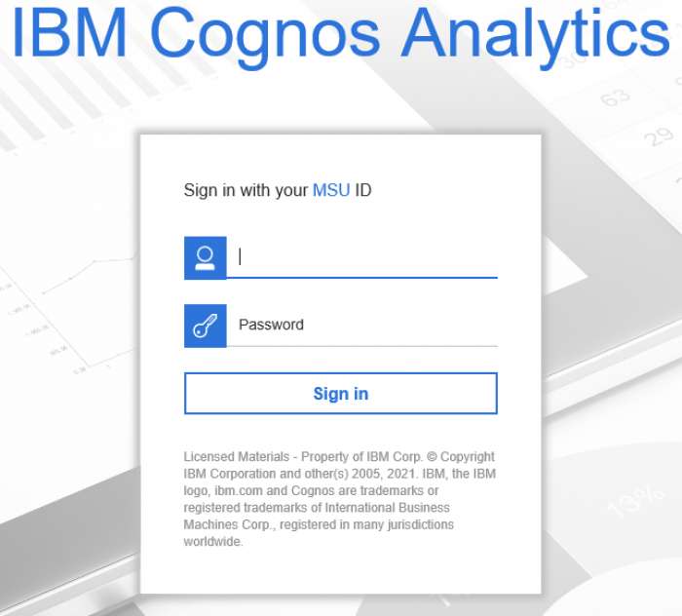Image resolution: width=682 pixels, height=616 pixels.
Task: Click the 'Sign in with your' text
Action: pos(246,190)
